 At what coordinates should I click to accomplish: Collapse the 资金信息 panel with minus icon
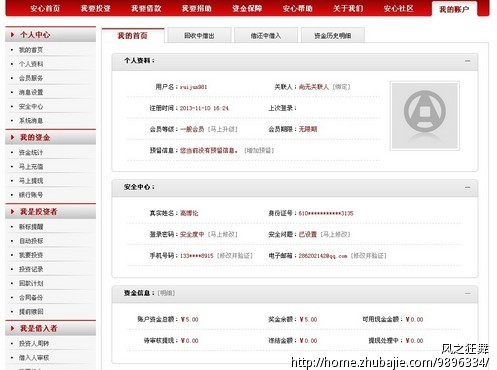pos(468,293)
